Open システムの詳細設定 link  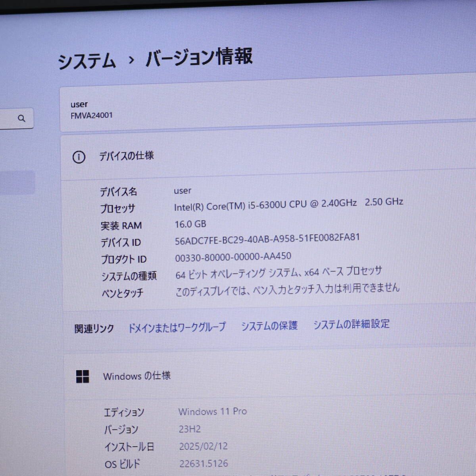351,324
